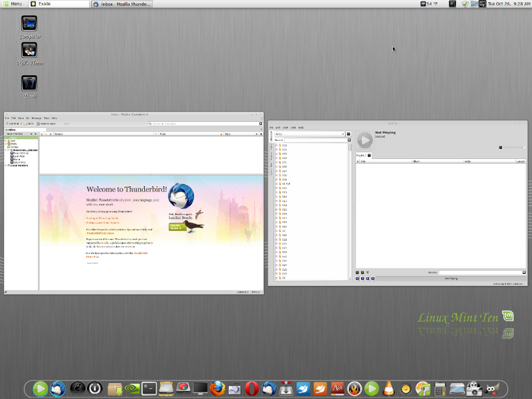Viewport: 532px width, 399px height.
Task: Open the Message menu in Thunderbird
Action: (37, 118)
